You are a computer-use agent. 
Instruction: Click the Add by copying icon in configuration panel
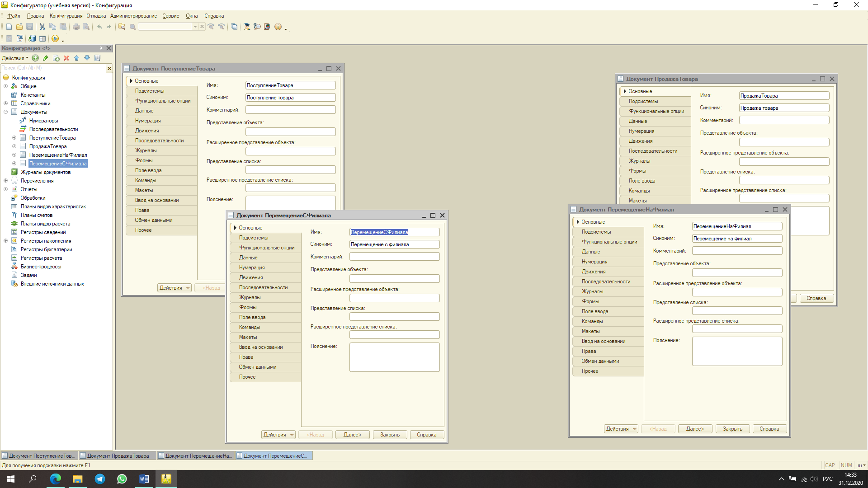tap(56, 58)
